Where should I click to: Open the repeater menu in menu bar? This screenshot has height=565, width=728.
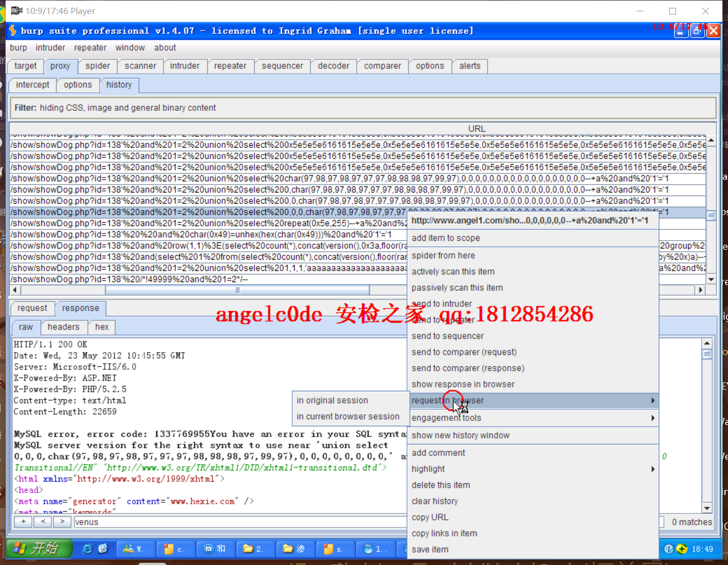click(90, 48)
